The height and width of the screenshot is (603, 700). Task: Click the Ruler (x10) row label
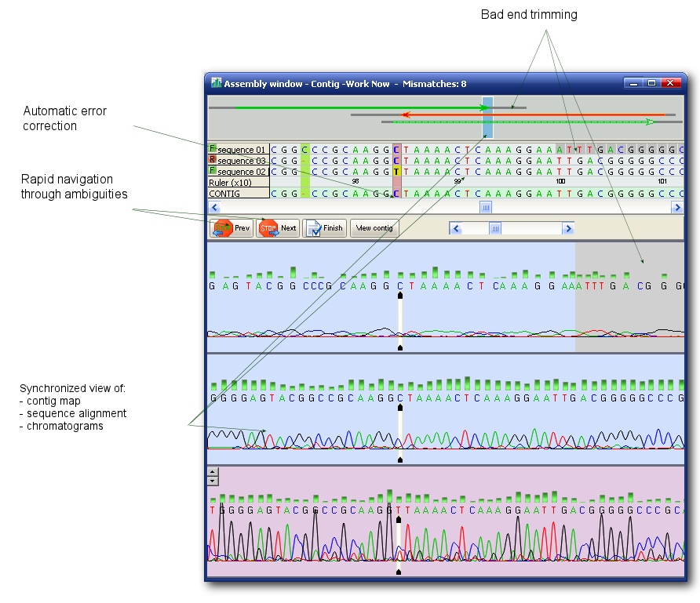tap(239, 183)
